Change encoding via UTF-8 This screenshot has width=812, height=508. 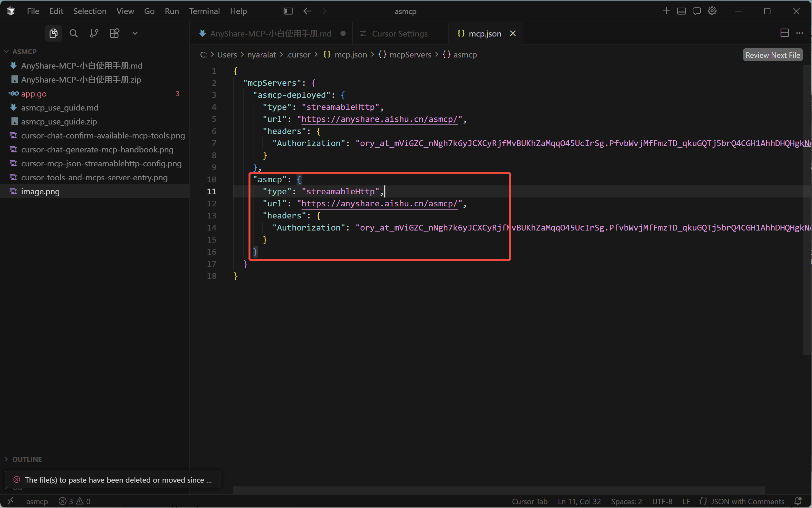tap(662, 501)
